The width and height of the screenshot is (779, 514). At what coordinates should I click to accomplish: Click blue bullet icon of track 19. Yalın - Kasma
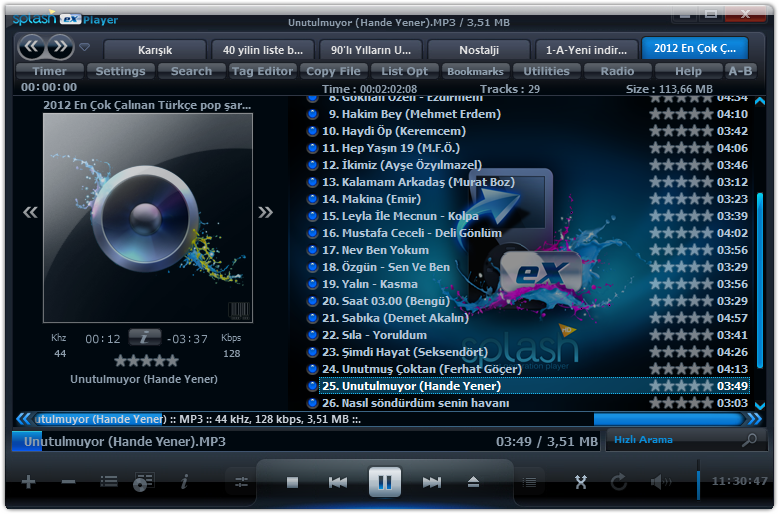(312, 284)
